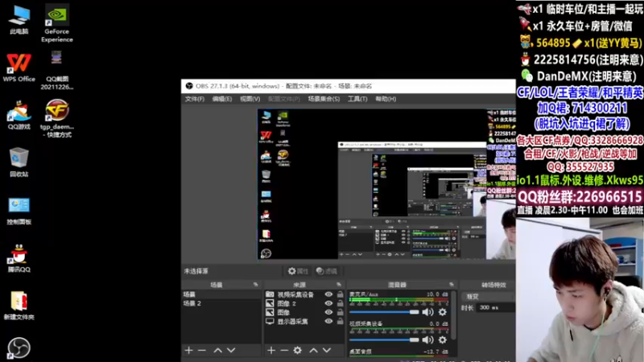Remove the selected scene with minus icon

click(x=202, y=350)
